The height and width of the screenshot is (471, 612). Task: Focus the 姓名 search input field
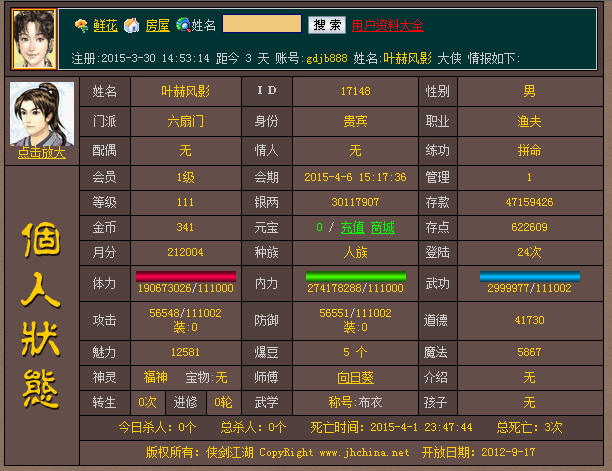pyautogui.click(x=262, y=24)
